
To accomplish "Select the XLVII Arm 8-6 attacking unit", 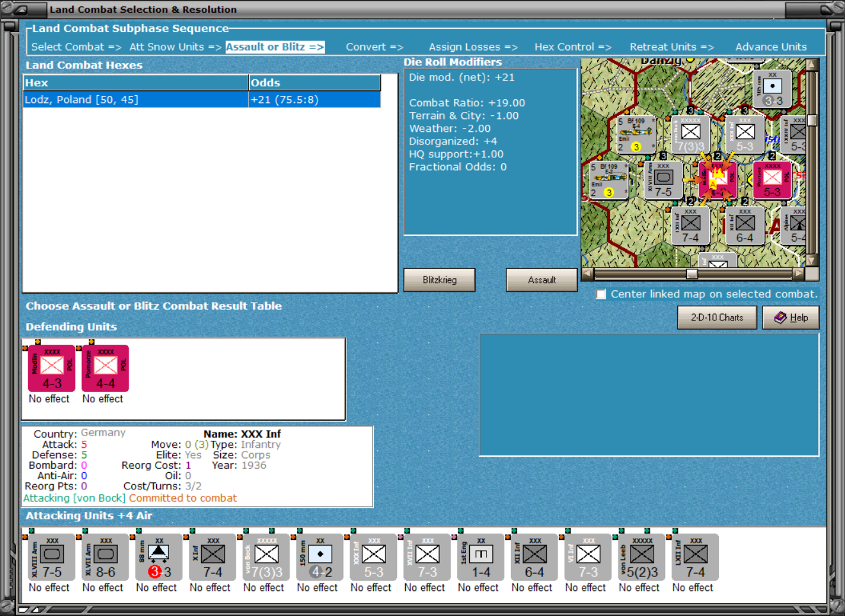I will (x=106, y=557).
